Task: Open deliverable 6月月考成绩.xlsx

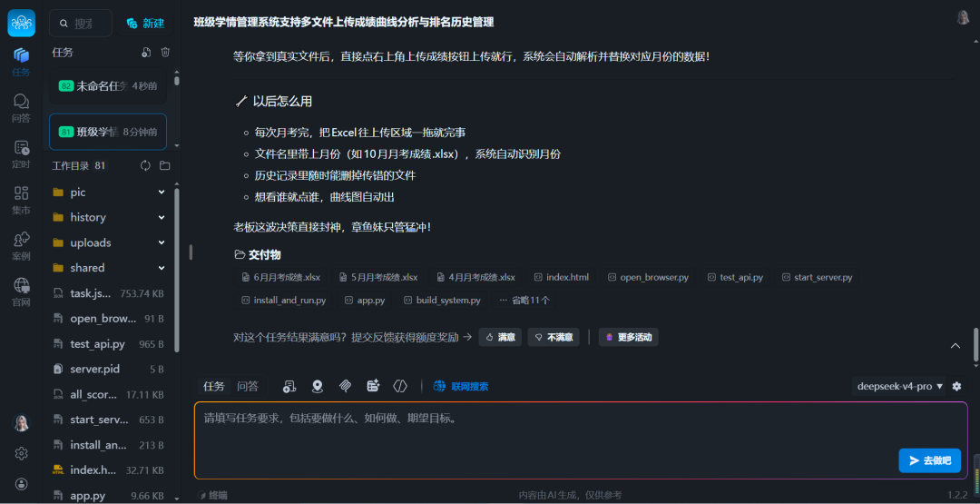Action: (280, 277)
